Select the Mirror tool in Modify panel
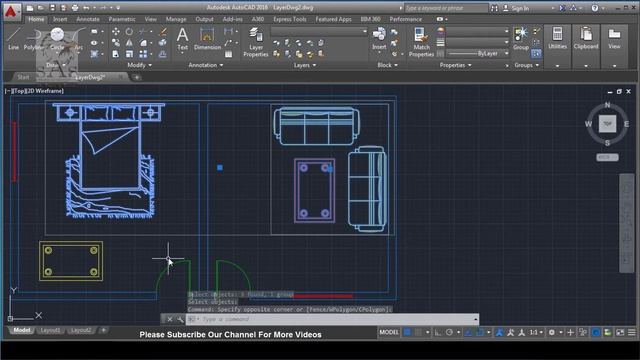Screen dimensions: 640x360 tap(129, 42)
